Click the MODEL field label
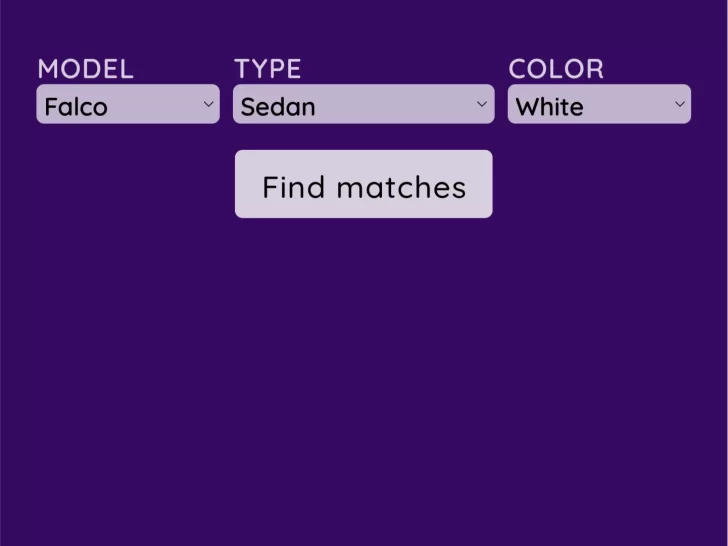This screenshot has width=728, height=546. coord(85,69)
